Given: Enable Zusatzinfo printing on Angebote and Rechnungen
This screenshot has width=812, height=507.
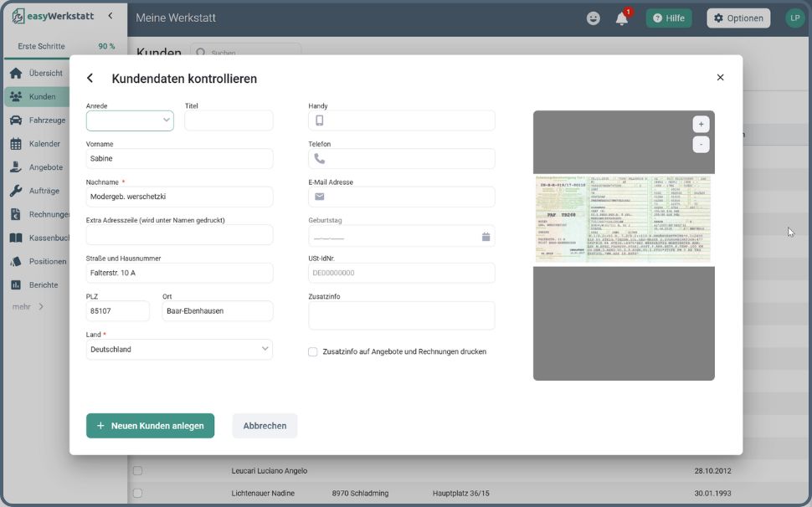Looking at the screenshot, I should (313, 352).
